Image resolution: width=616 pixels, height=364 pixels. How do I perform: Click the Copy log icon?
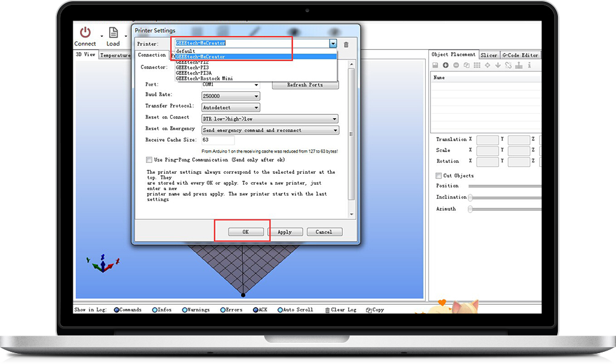pyautogui.click(x=368, y=310)
